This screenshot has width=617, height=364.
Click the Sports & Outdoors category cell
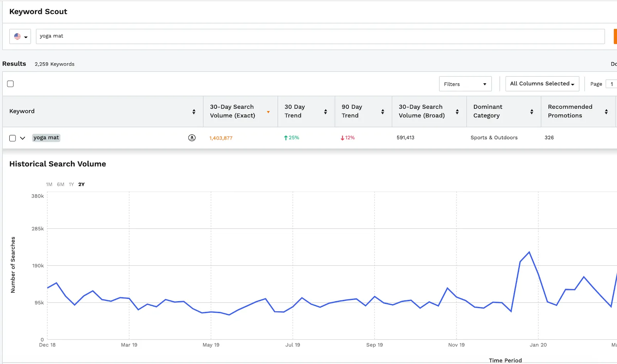point(494,138)
